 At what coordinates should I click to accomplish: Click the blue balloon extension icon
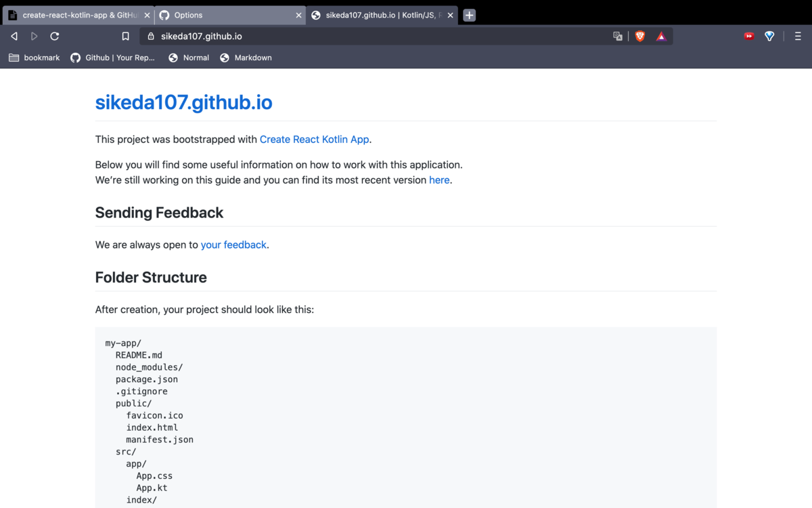pyautogui.click(x=769, y=36)
